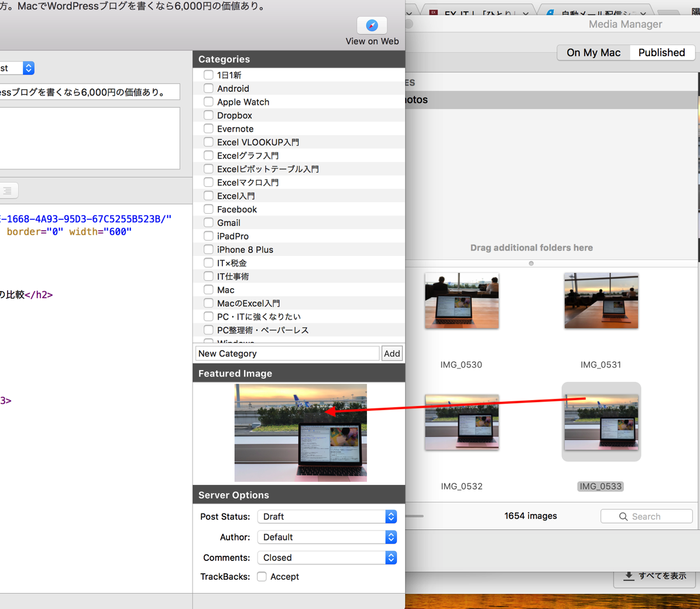
Task: Tick the iPhone 8 Plus category
Action: (x=208, y=249)
